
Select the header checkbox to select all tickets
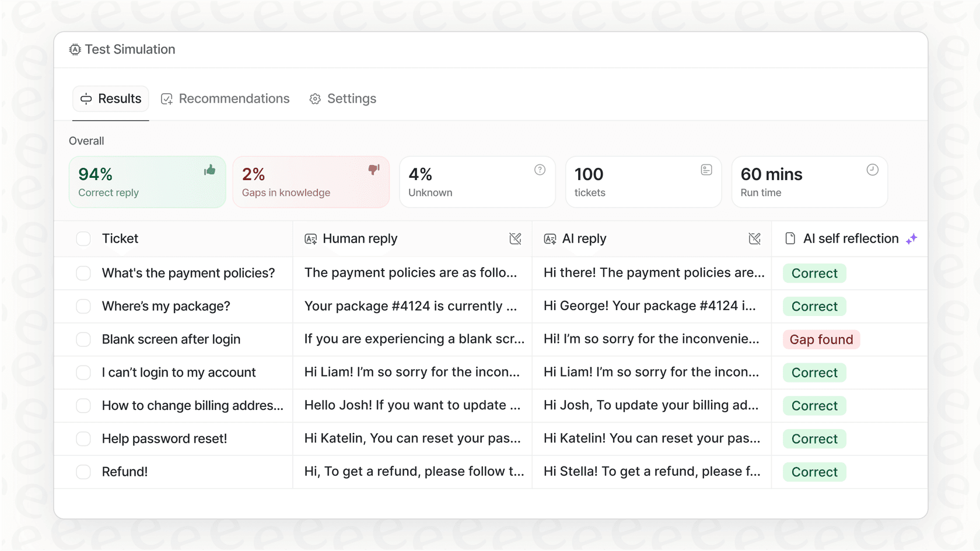tap(83, 238)
